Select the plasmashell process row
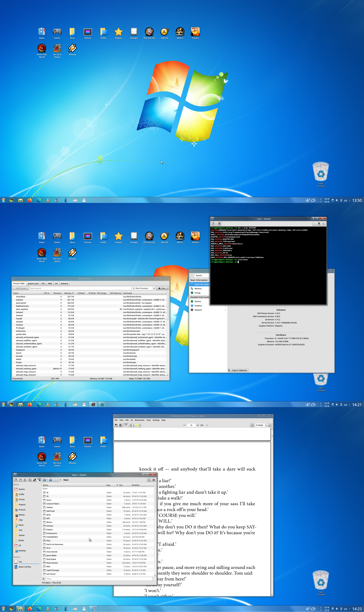 [x=90, y=303]
